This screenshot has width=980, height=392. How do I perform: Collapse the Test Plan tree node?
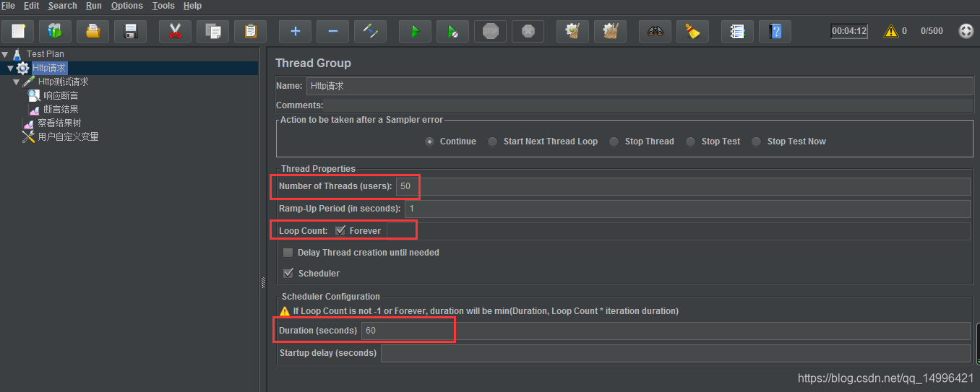[5, 54]
